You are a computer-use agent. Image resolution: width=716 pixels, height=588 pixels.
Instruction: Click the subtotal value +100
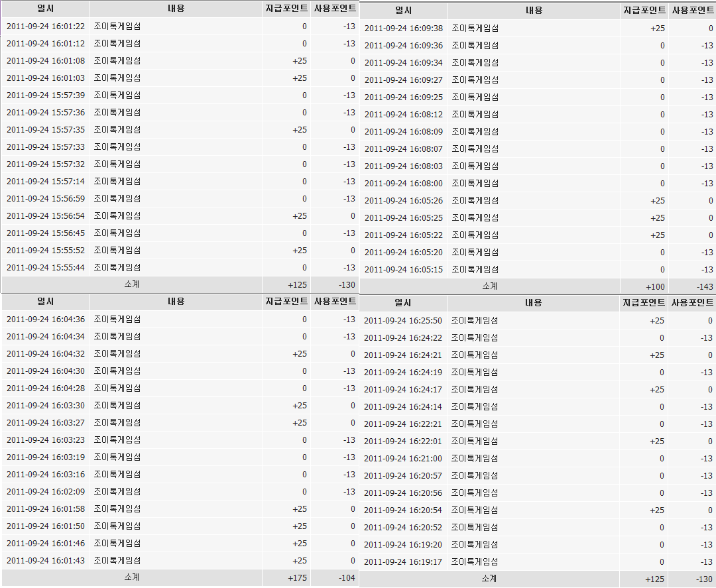coord(656,286)
